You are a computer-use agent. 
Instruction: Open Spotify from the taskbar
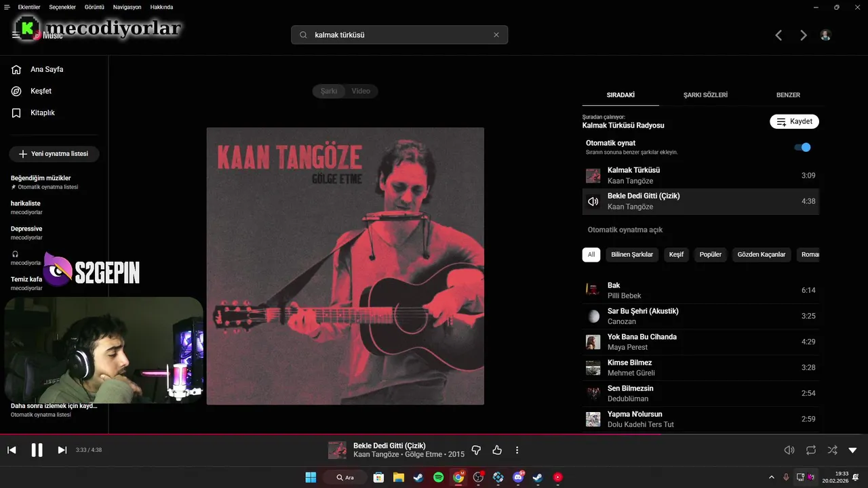tap(438, 477)
